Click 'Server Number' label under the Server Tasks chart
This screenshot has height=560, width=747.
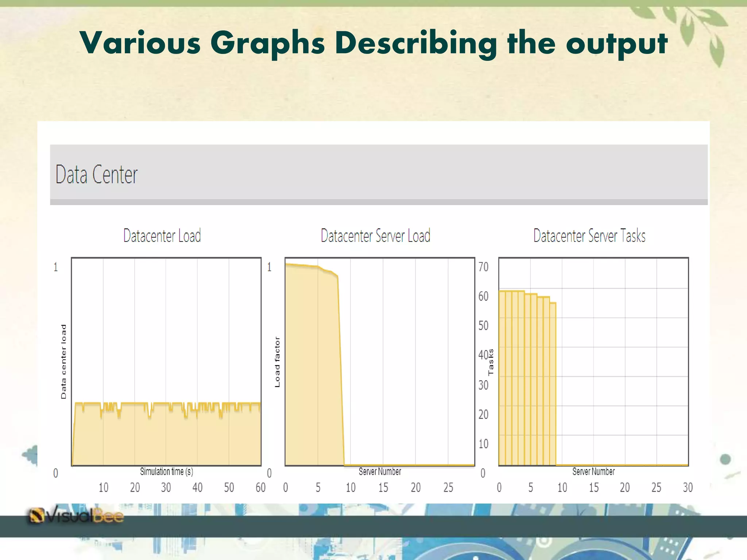(593, 471)
